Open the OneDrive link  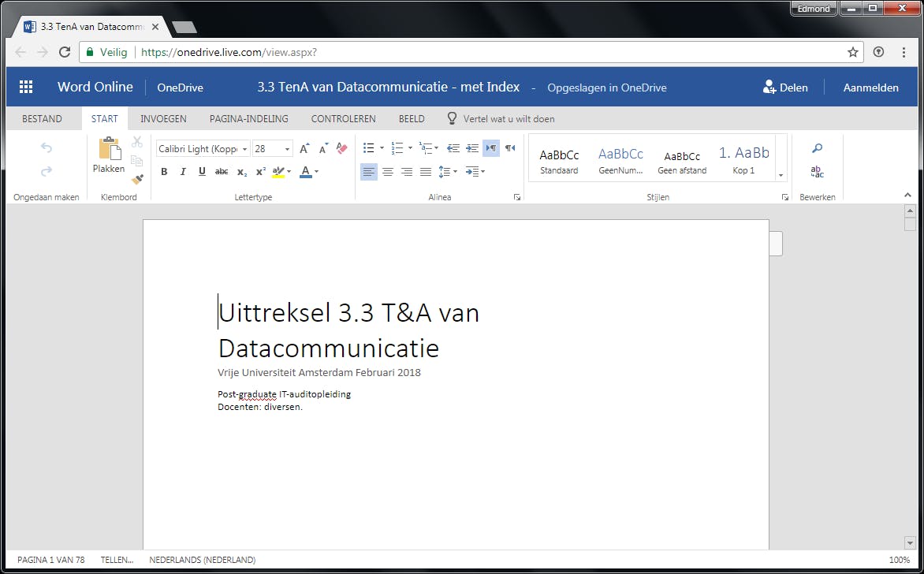(x=180, y=88)
